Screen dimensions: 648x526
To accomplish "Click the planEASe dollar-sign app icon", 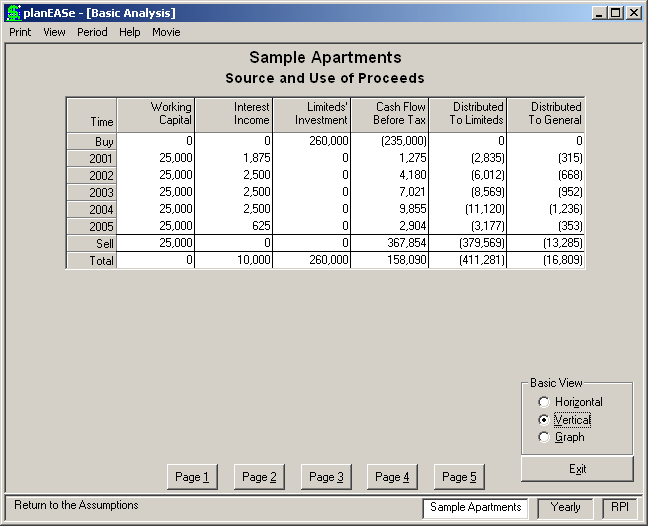I will pos(14,13).
